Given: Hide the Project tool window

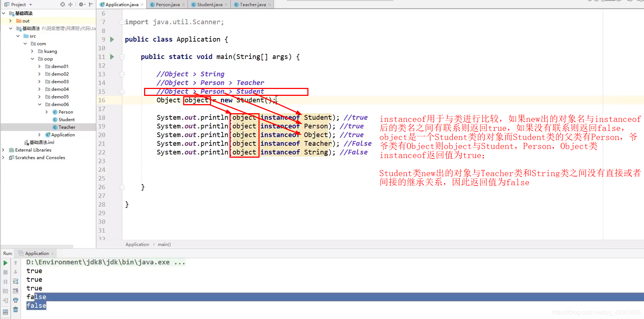Looking at the screenshot, I should coord(91,4).
